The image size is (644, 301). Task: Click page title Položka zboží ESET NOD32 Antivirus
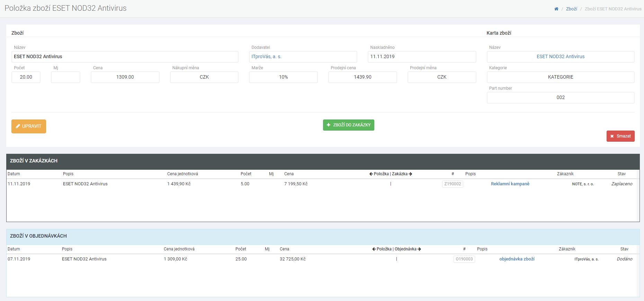tap(65, 8)
